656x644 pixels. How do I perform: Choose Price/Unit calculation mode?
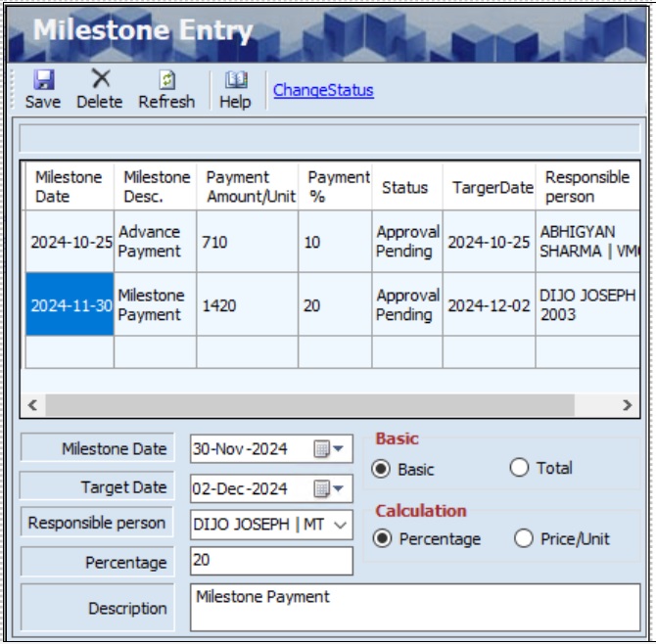coord(524,538)
